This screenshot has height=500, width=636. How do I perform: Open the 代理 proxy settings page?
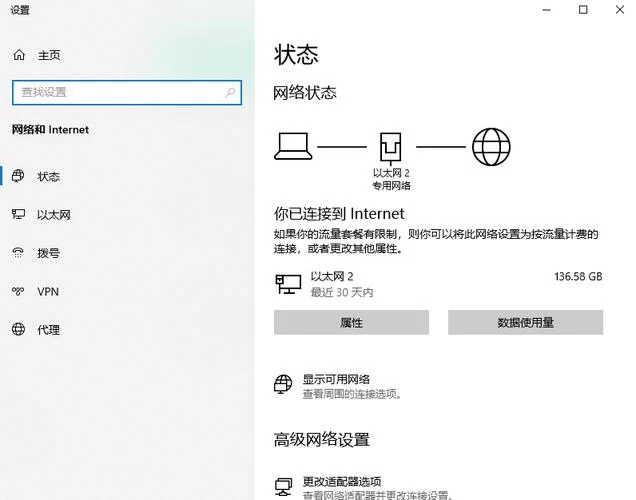pos(48,330)
